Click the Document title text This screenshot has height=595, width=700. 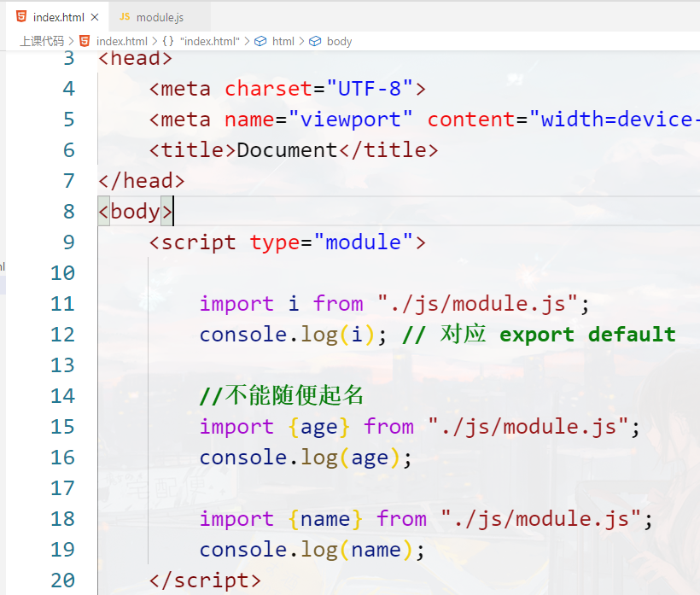click(x=287, y=150)
